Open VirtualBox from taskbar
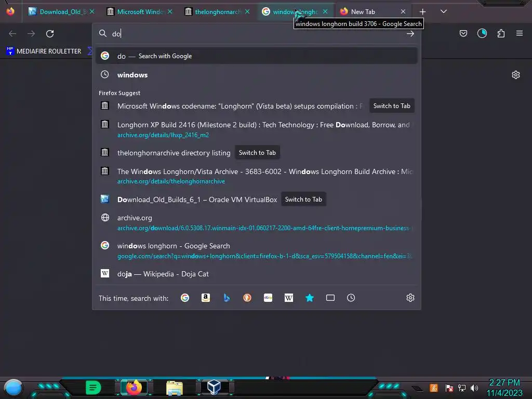The height and width of the screenshot is (399, 532). click(215, 388)
